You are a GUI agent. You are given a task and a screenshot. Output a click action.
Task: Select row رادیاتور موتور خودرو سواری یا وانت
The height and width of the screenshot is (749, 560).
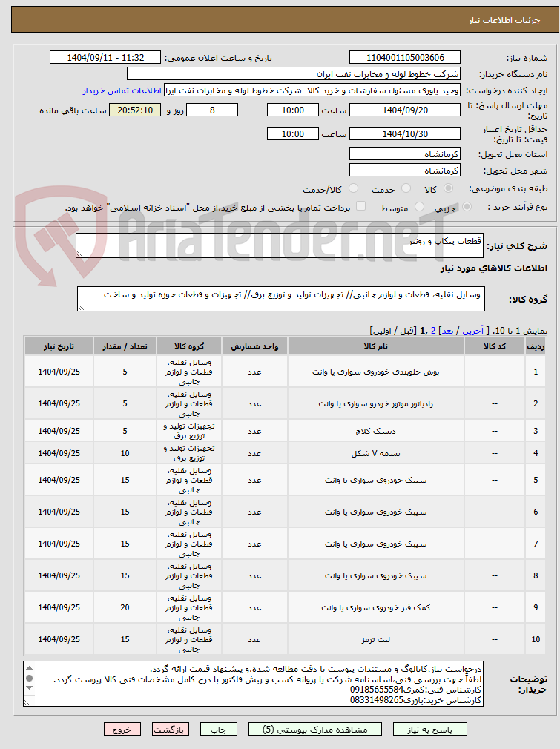click(x=286, y=403)
